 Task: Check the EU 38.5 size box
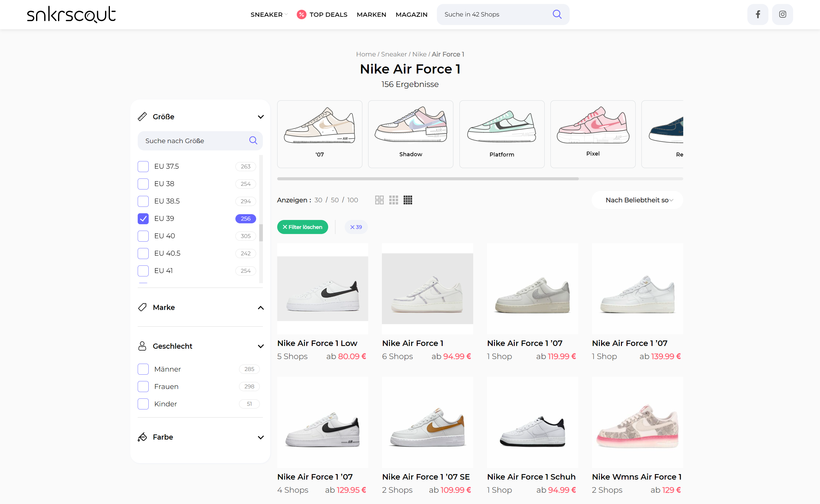[143, 201]
